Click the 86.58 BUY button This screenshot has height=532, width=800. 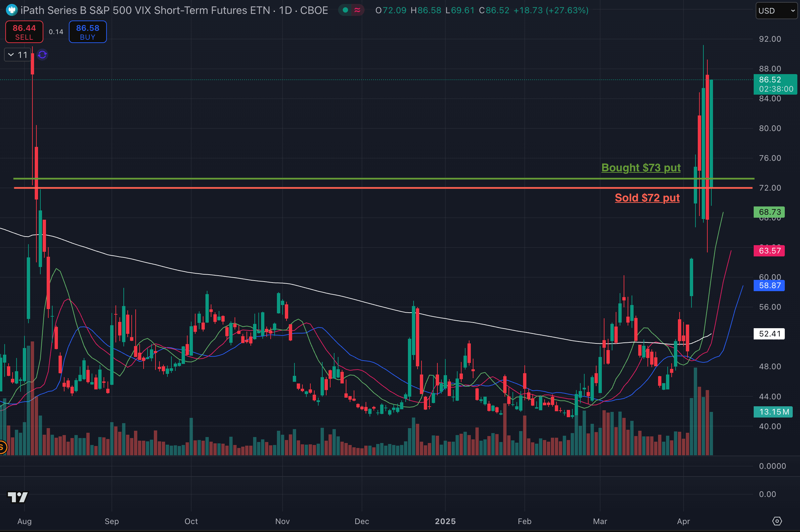point(88,32)
